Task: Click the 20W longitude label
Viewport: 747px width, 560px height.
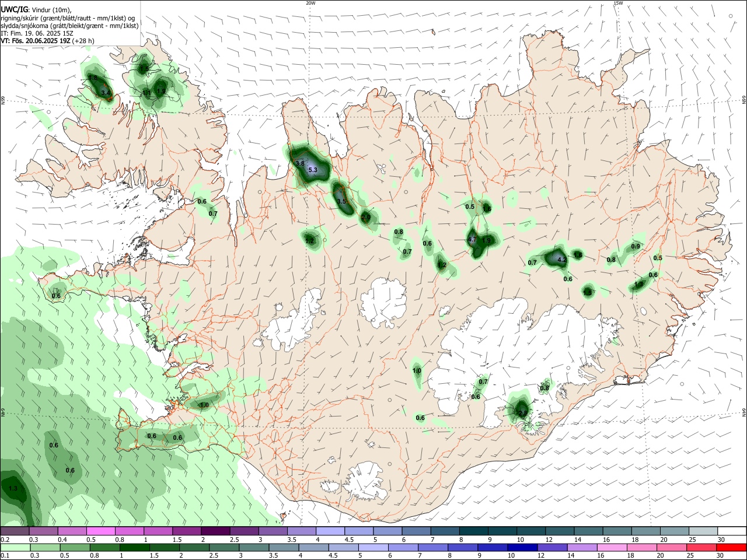Action: [x=310, y=3]
